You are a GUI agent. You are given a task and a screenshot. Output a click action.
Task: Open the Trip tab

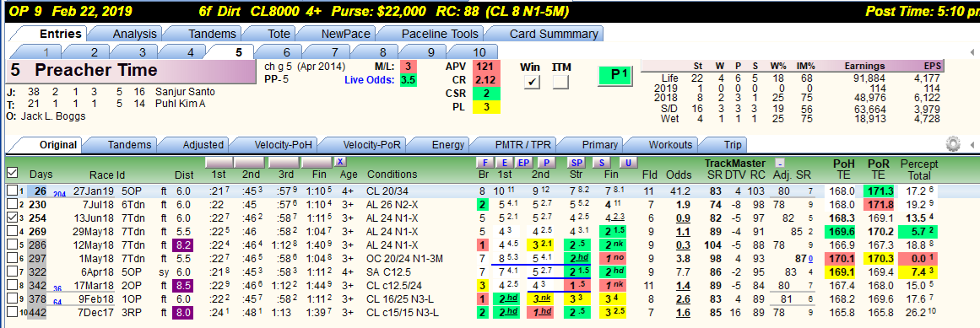(732, 145)
